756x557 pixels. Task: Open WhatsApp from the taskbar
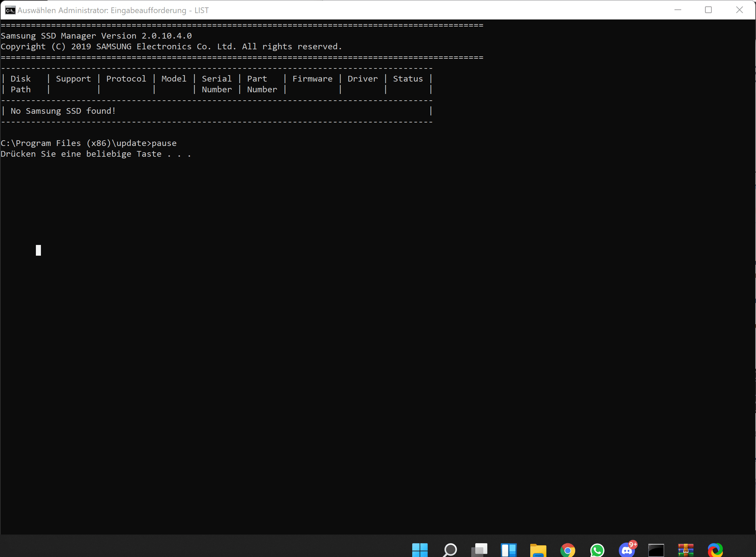pyautogui.click(x=597, y=550)
